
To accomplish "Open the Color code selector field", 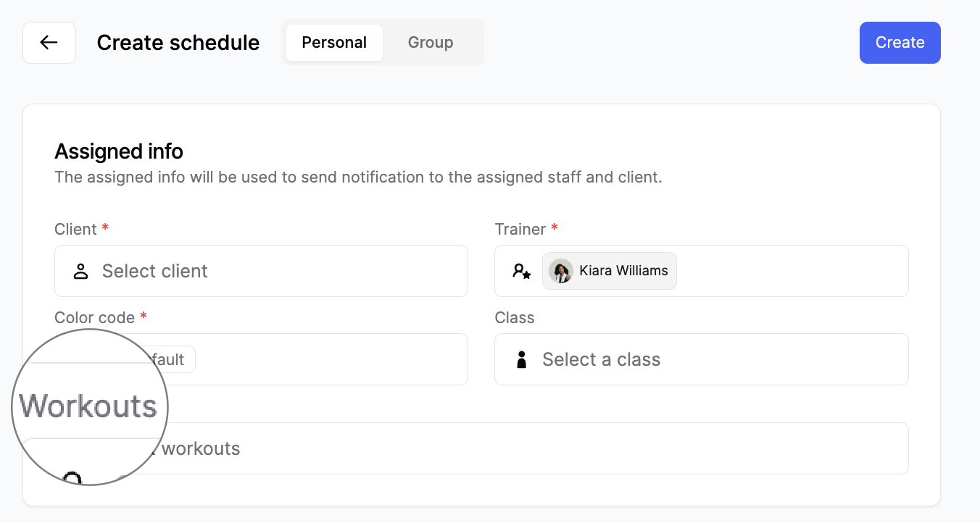I will click(326, 359).
